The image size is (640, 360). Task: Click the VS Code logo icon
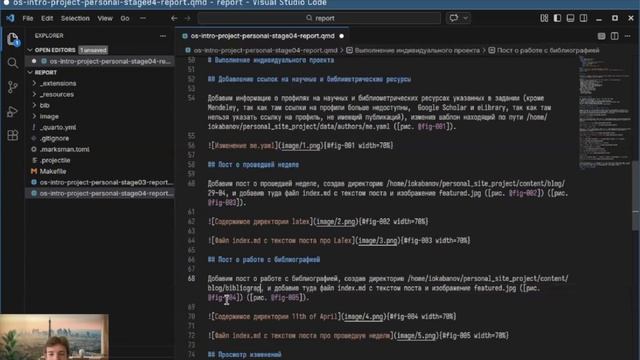click(x=10, y=18)
